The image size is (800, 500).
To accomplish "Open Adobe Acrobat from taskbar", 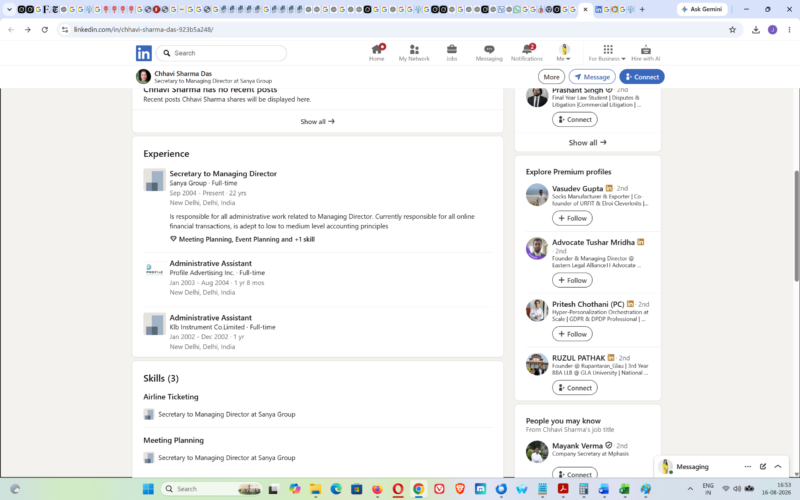I will (563, 489).
